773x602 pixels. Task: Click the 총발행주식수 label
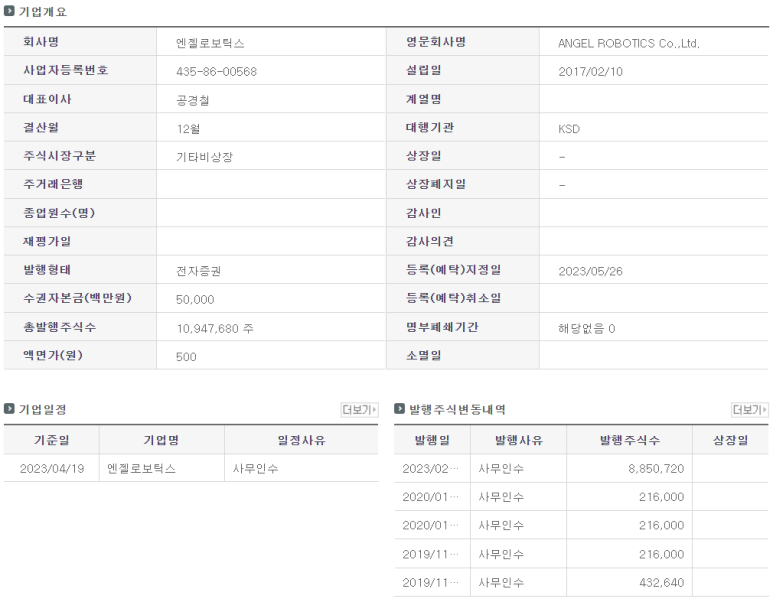click(60, 327)
